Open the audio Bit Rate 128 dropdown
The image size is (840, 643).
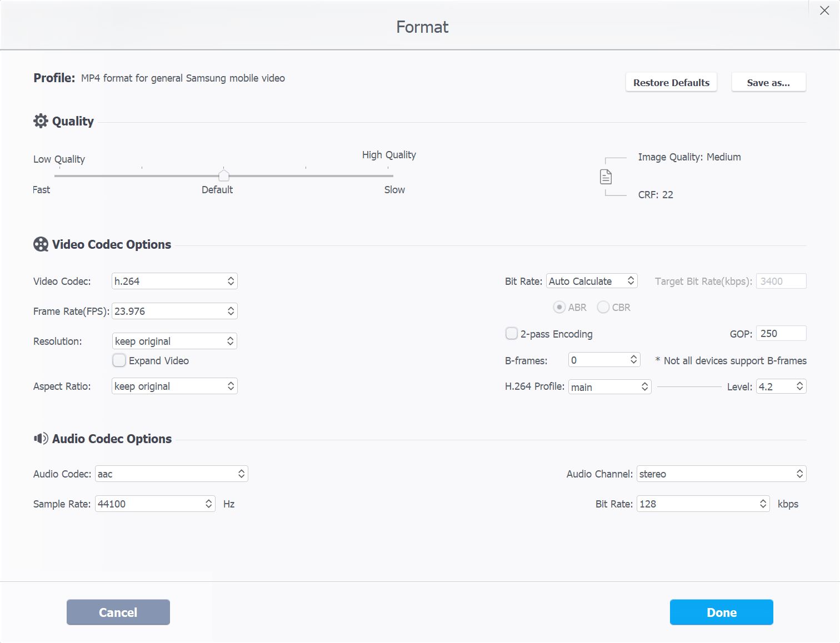[703, 504]
